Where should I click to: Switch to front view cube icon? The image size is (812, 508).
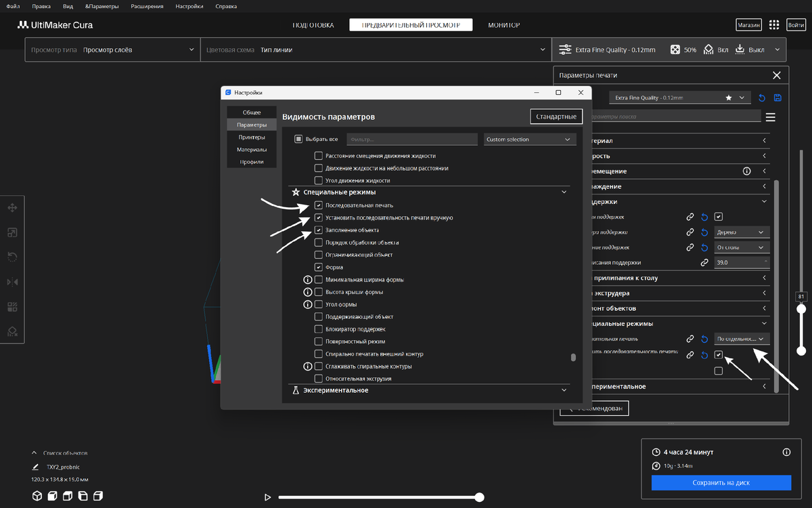click(52, 496)
